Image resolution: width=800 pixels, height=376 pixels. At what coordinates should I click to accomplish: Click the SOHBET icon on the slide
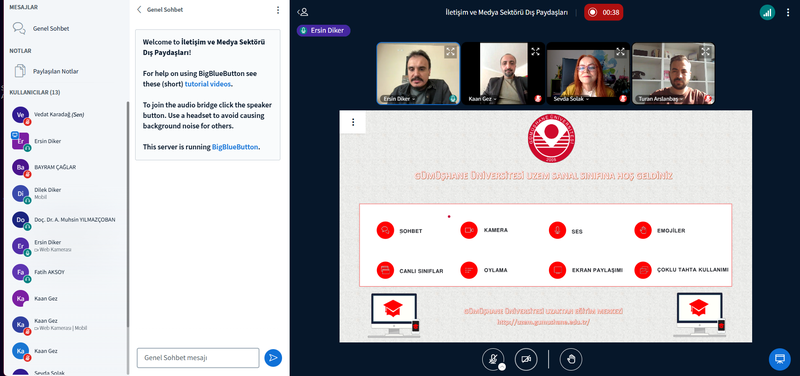coord(385,230)
